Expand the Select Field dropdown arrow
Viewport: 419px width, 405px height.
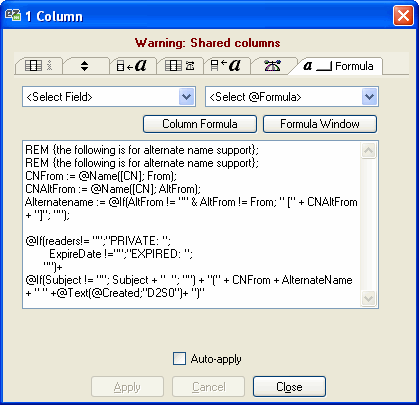186,97
